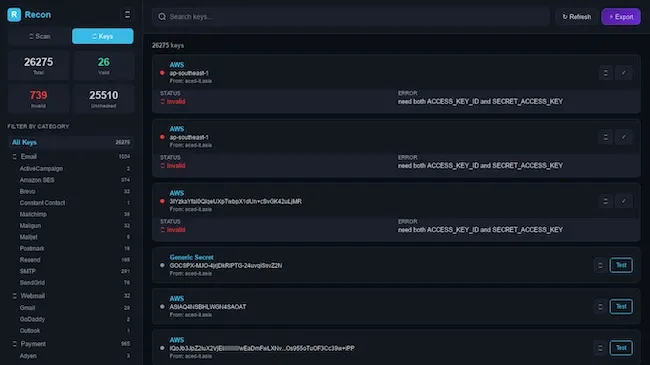Click checkmark icon on second AWS ap-southeast-1 card
650x365 pixels.
pos(623,137)
